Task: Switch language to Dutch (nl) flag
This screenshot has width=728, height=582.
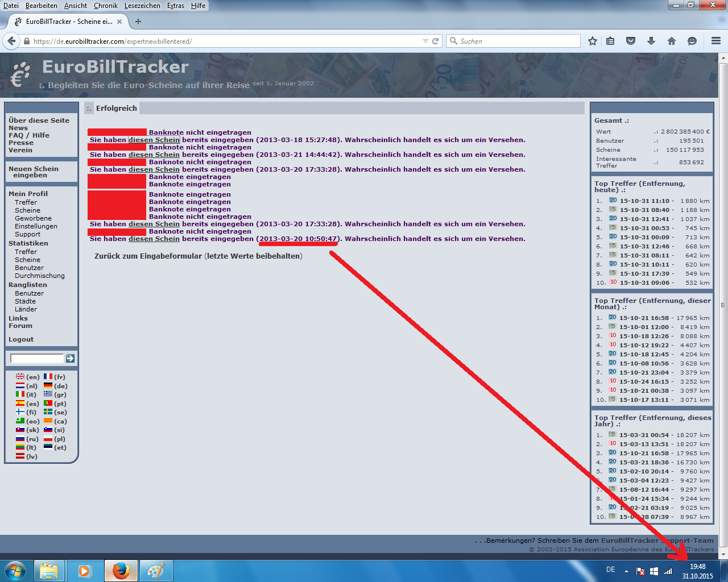Action: [20, 385]
